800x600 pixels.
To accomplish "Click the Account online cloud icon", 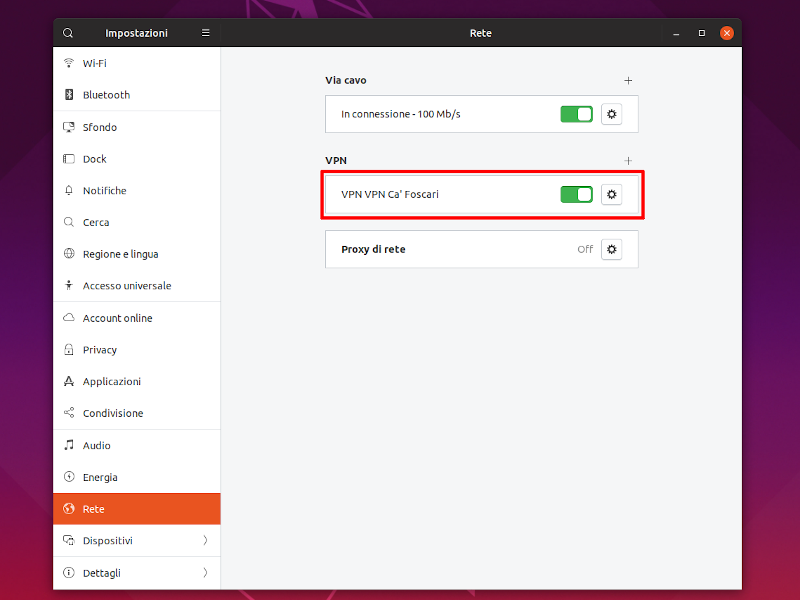I will click(x=69, y=318).
